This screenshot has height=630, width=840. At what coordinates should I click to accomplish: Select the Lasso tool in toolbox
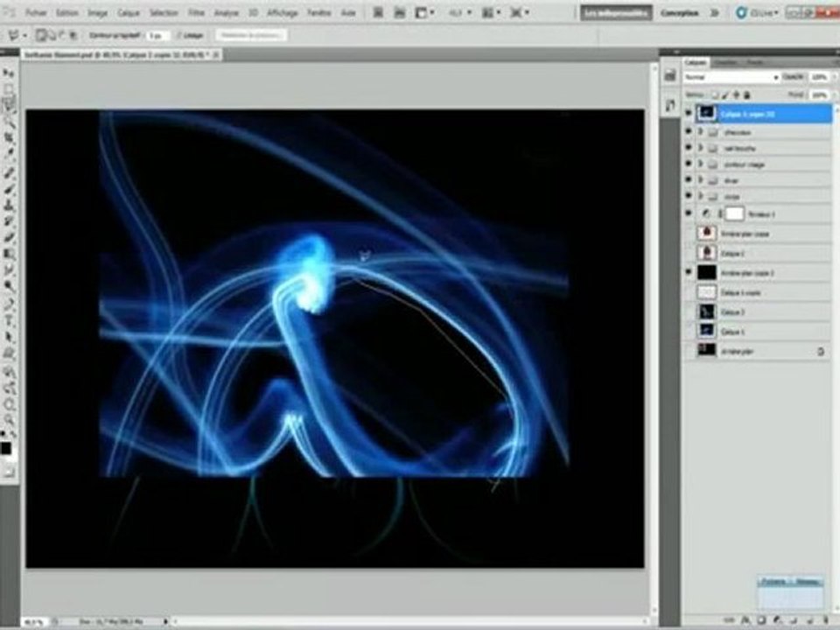(x=9, y=106)
